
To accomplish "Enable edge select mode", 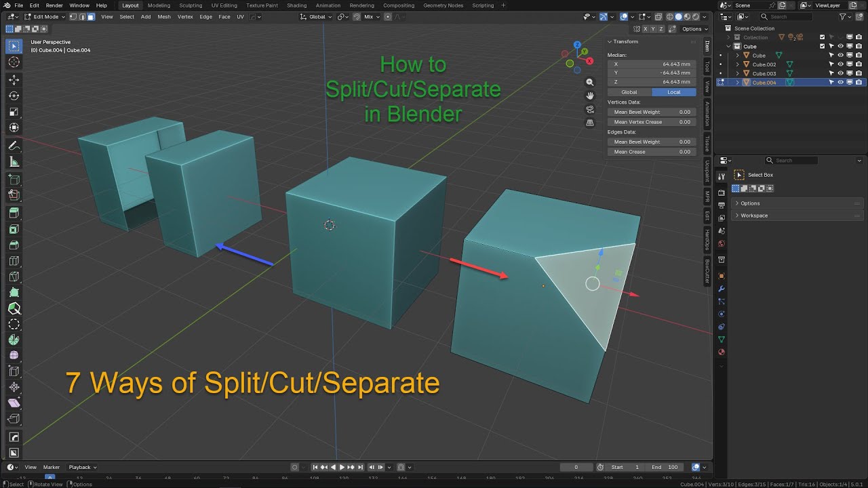I will pyautogui.click(x=83, y=16).
